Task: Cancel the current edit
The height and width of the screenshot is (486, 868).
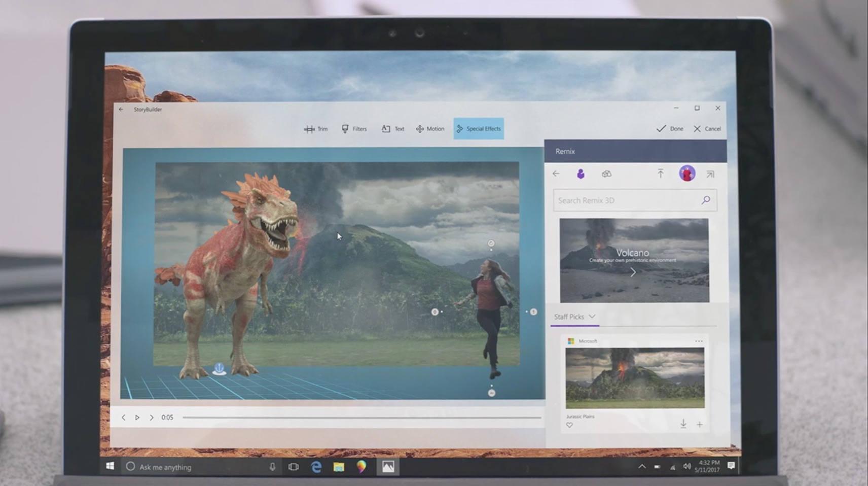Action: (x=707, y=129)
